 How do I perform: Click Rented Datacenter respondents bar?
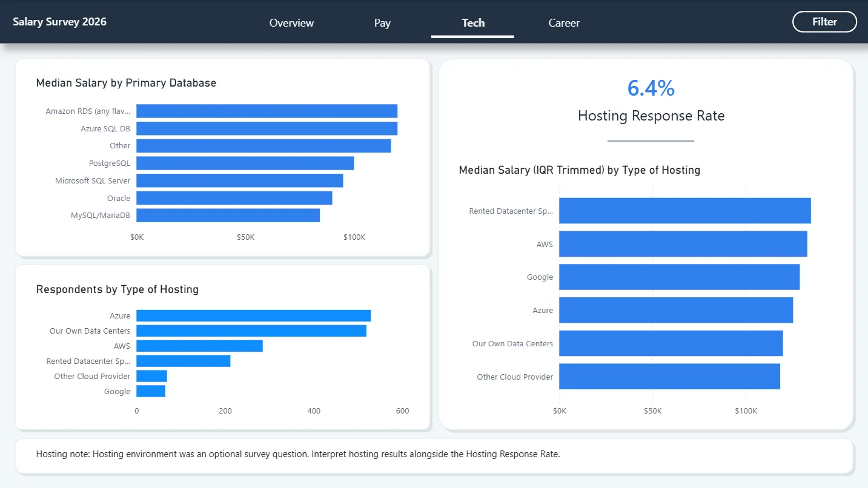tap(184, 361)
